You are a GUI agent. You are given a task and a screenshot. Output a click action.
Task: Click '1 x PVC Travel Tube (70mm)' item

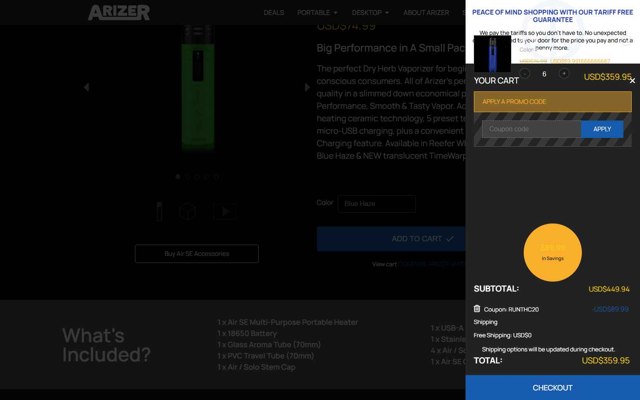266,356
